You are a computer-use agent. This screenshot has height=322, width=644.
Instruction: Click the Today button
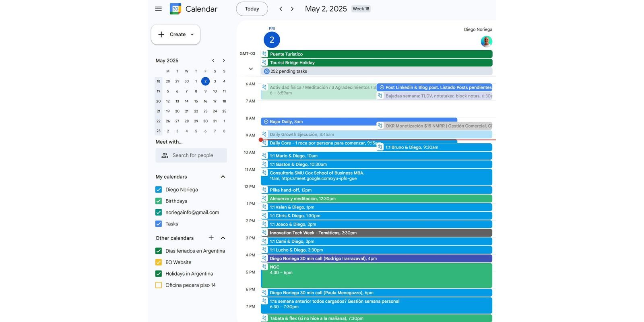pos(252,9)
